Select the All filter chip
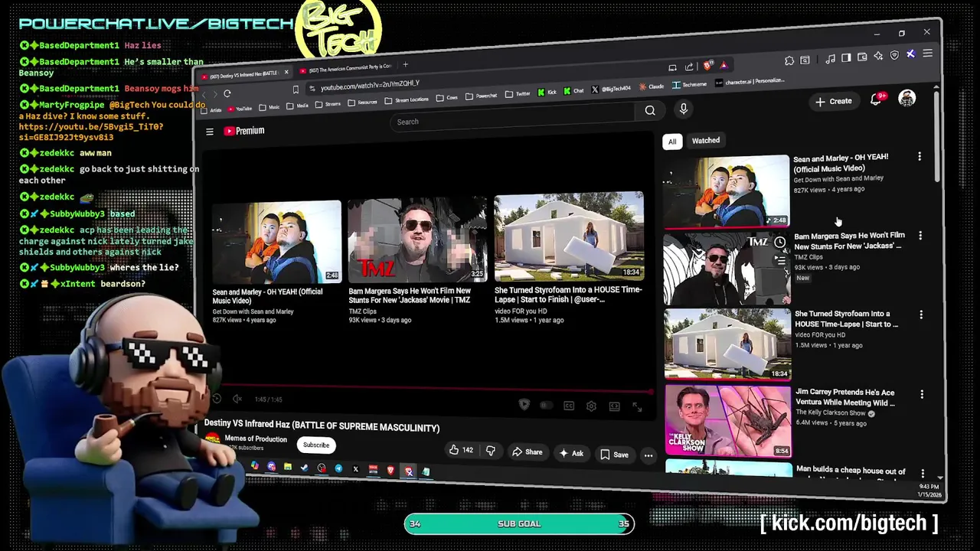 point(671,141)
